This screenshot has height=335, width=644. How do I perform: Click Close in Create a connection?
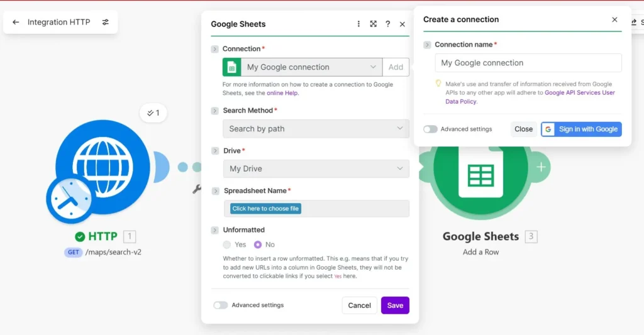(x=524, y=129)
